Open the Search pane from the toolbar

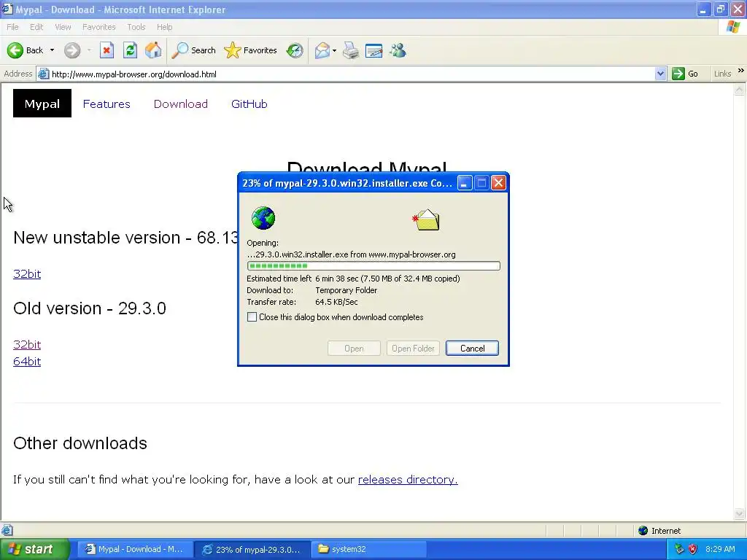pyautogui.click(x=194, y=50)
